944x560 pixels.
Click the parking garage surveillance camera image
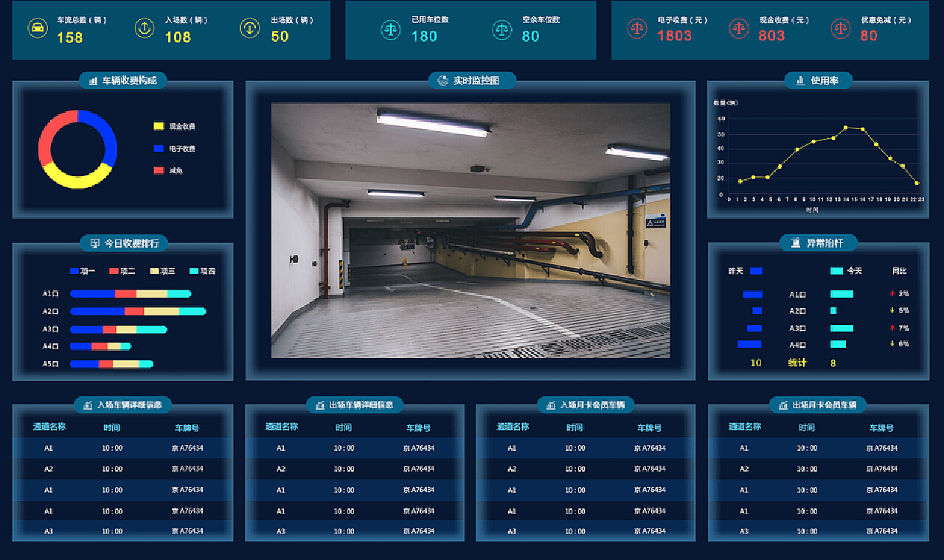471,230
